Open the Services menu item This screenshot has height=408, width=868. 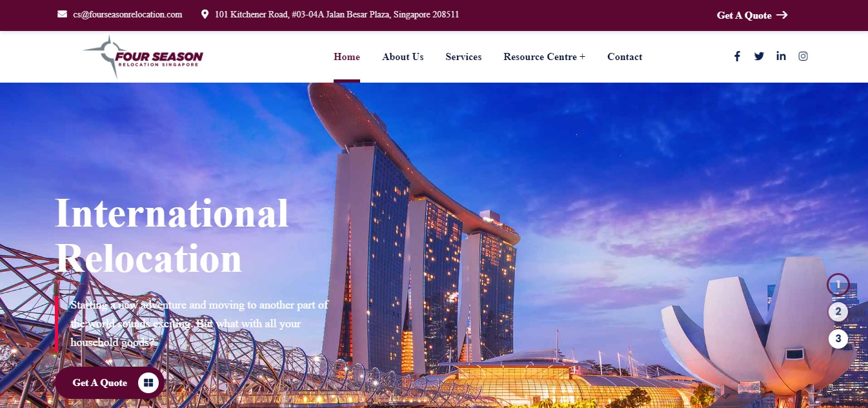tap(463, 57)
